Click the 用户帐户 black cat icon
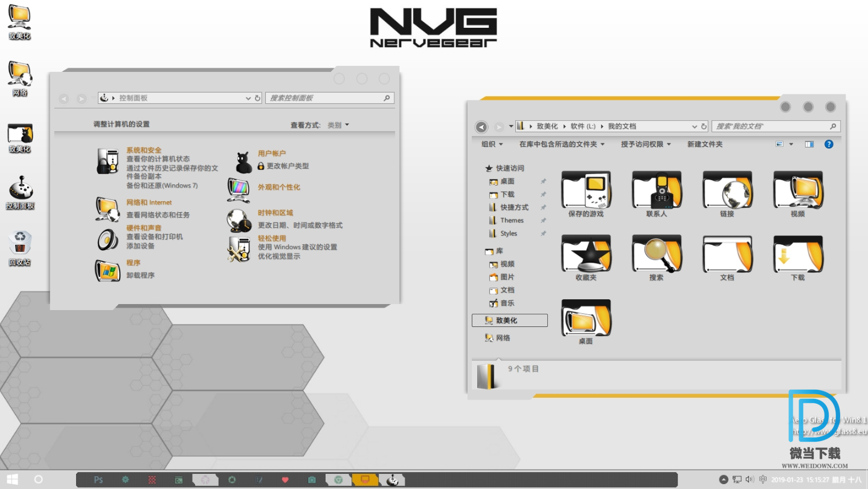Screen dimensions: 868x489 tap(243, 162)
